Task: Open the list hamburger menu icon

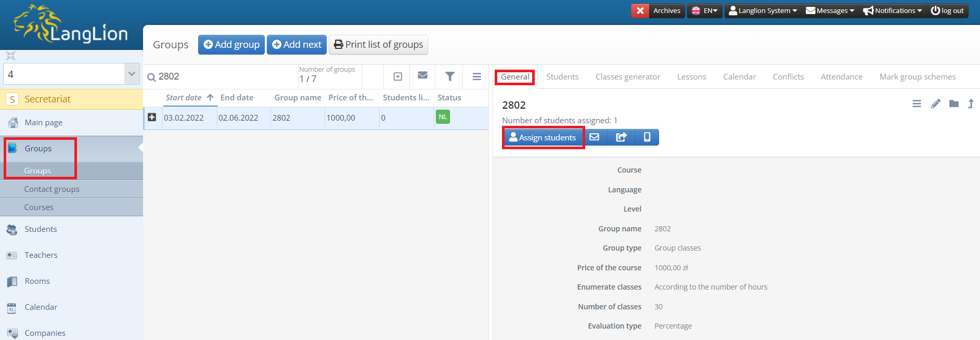Action: pyautogui.click(x=476, y=76)
